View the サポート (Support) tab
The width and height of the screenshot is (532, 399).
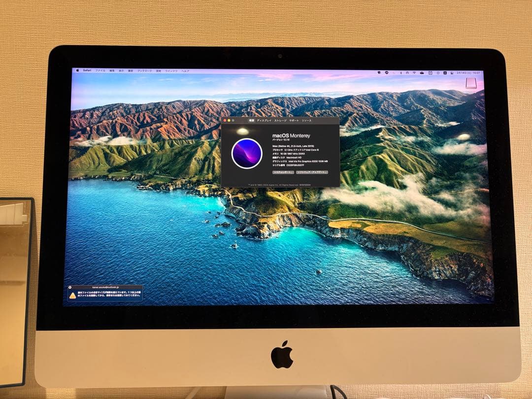(294, 120)
